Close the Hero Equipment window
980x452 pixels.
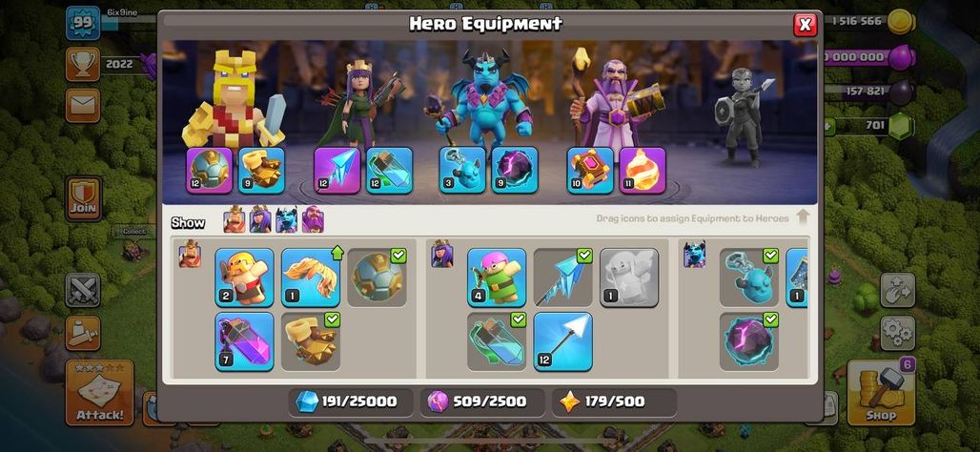point(805,25)
